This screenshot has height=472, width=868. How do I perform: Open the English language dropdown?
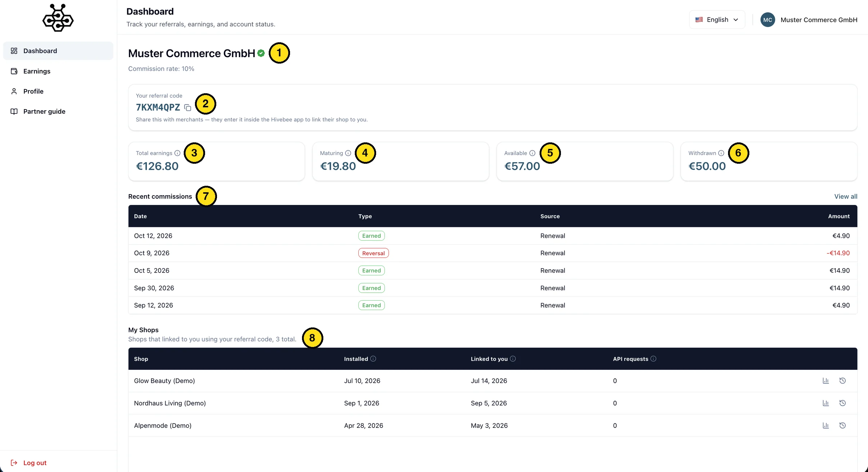[x=717, y=20]
